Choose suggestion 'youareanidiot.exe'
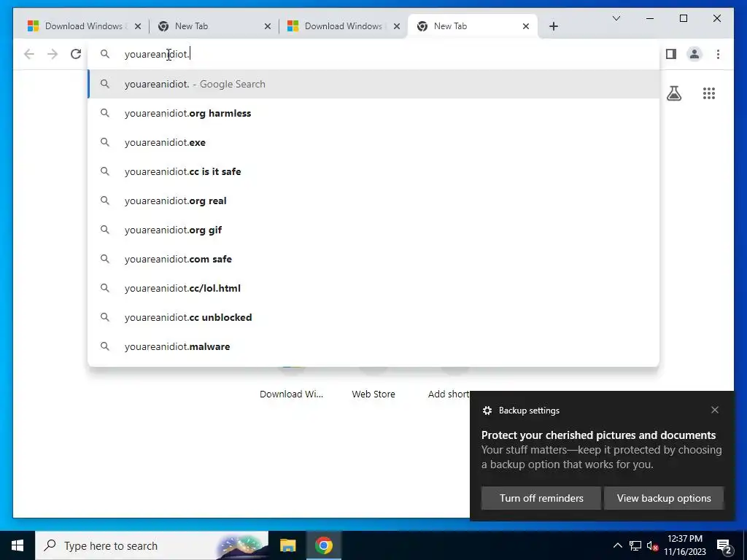The height and width of the screenshot is (560, 747). [x=374, y=142]
